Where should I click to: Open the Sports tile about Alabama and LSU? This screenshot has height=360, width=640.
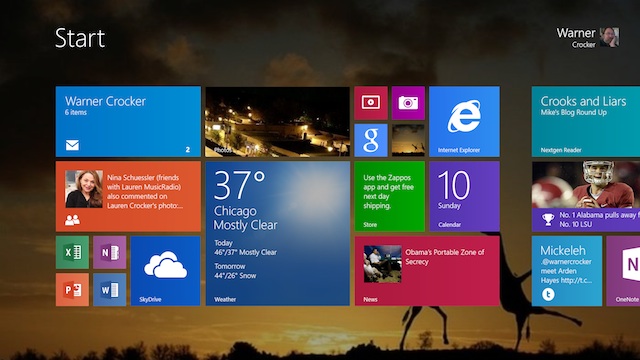tap(586, 196)
